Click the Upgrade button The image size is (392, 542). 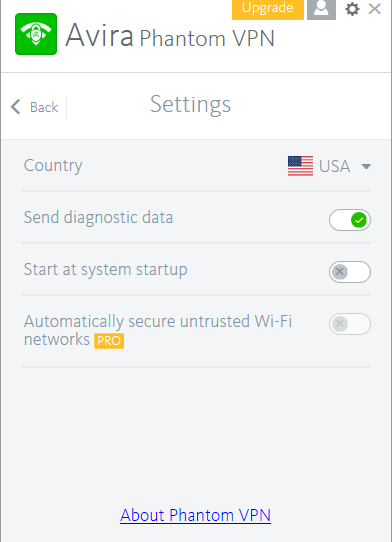(268, 9)
